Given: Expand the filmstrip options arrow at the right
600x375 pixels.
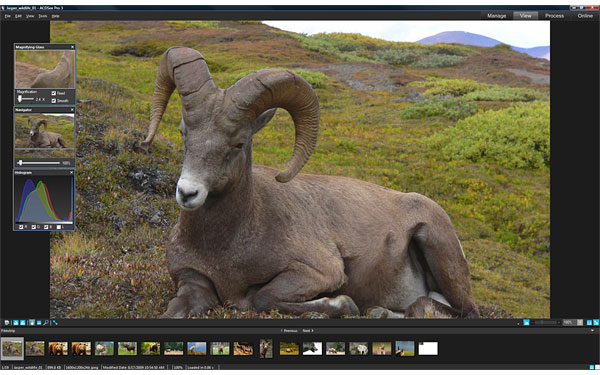Looking at the screenshot, I should [x=592, y=330].
